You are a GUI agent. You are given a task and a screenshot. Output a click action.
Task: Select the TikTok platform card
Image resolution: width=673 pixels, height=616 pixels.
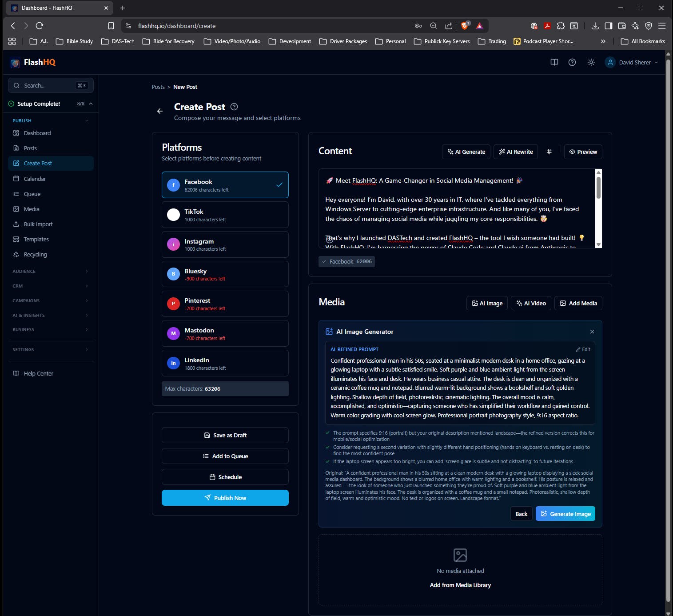pyautogui.click(x=225, y=215)
